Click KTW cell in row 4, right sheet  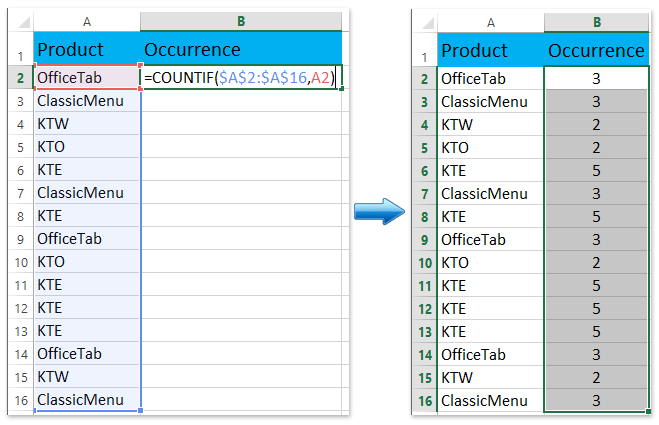(490, 124)
